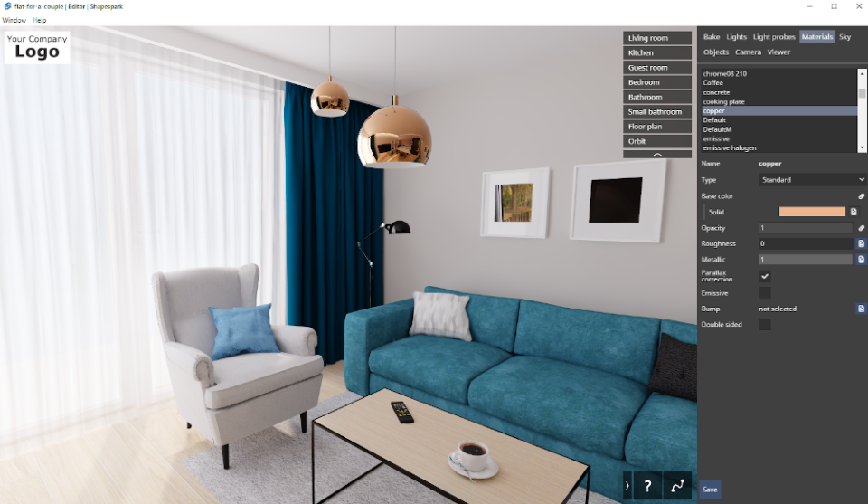The width and height of the screenshot is (868, 504).
Task: Click the link icon beside Opacity
Action: tap(861, 228)
